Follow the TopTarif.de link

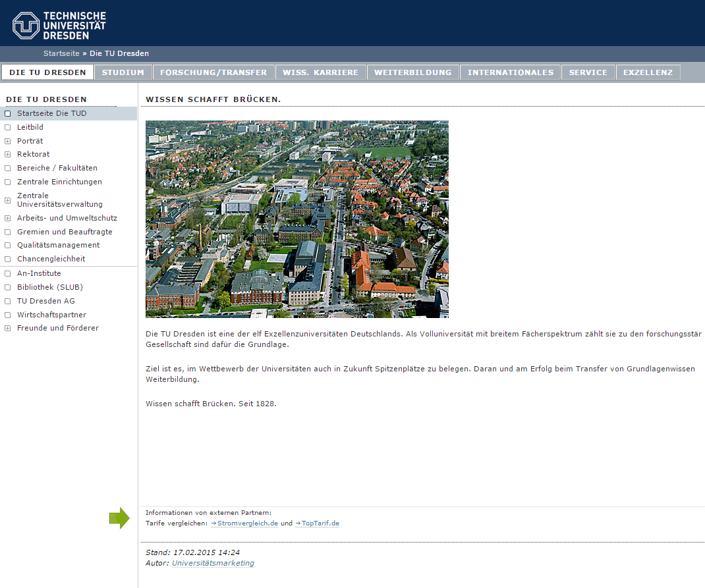pos(320,523)
